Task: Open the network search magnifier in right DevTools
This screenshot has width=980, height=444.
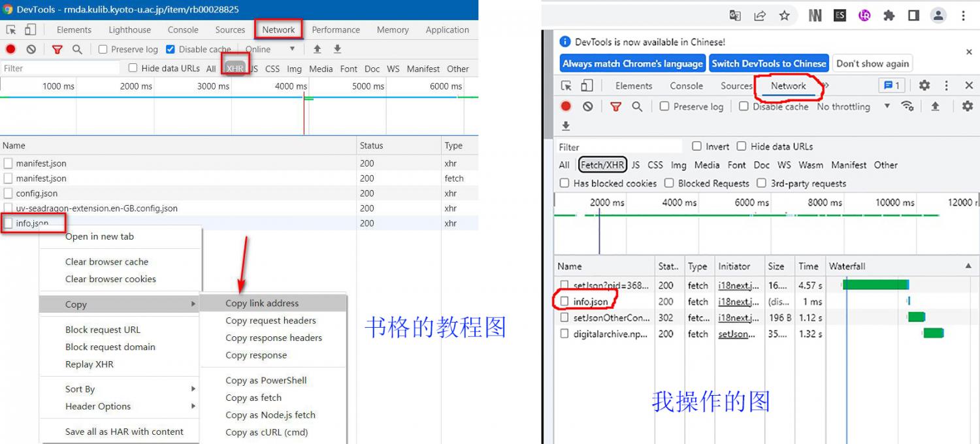Action: click(637, 106)
